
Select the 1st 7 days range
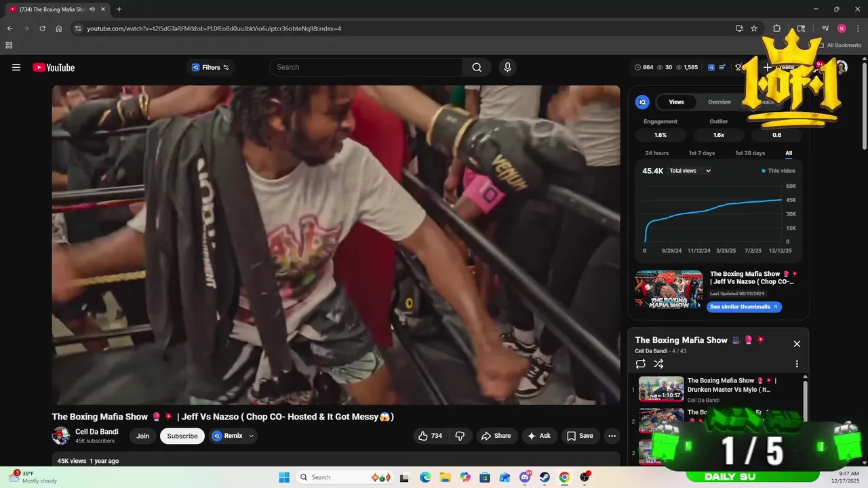702,153
